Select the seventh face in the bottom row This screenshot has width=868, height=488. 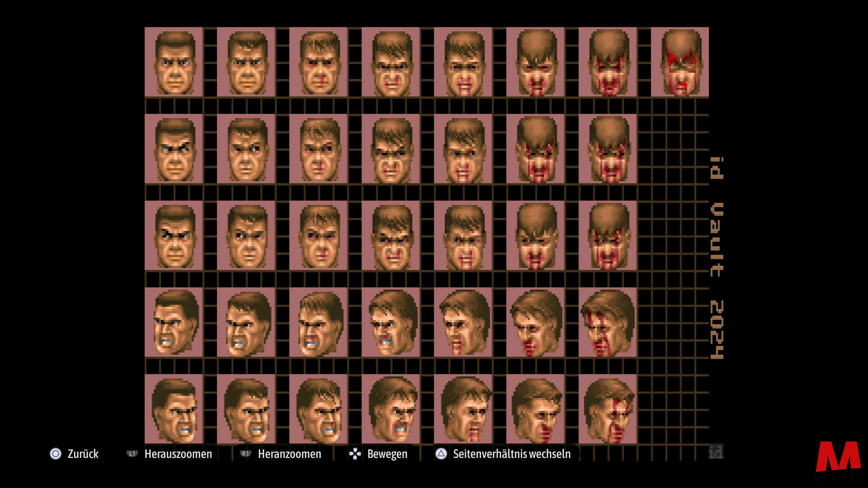point(608,409)
